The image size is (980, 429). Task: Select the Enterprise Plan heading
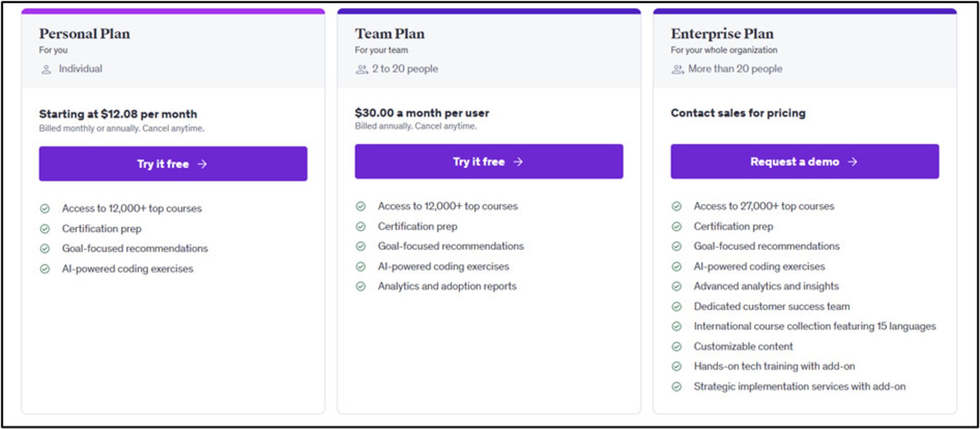tap(722, 34)
